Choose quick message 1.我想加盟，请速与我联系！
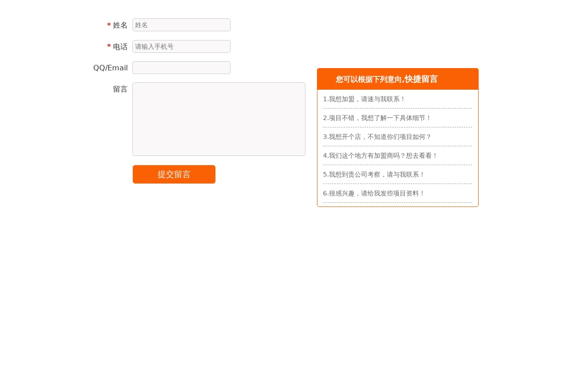Screen dimensions: 588x368 397,99
